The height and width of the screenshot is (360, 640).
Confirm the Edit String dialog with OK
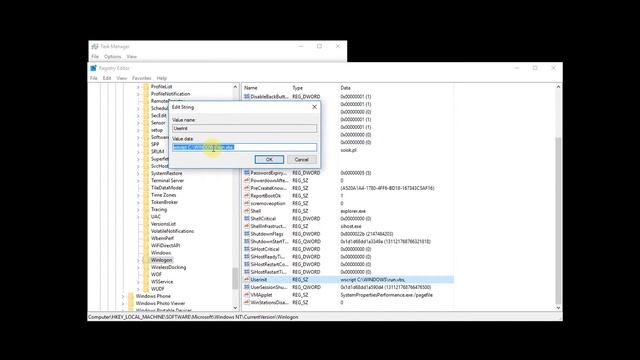(x=269, y=160)
